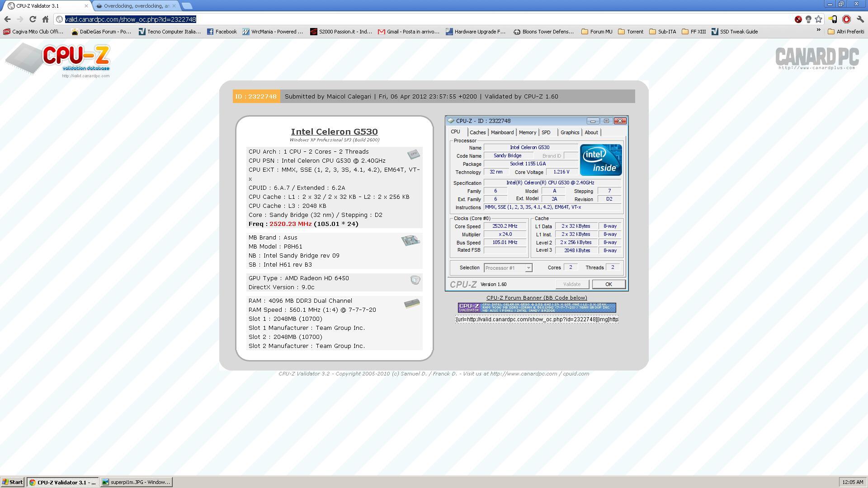Screen dimensions: 868x488
Task: Click the BB code URL text field
Action: point(537,319)
